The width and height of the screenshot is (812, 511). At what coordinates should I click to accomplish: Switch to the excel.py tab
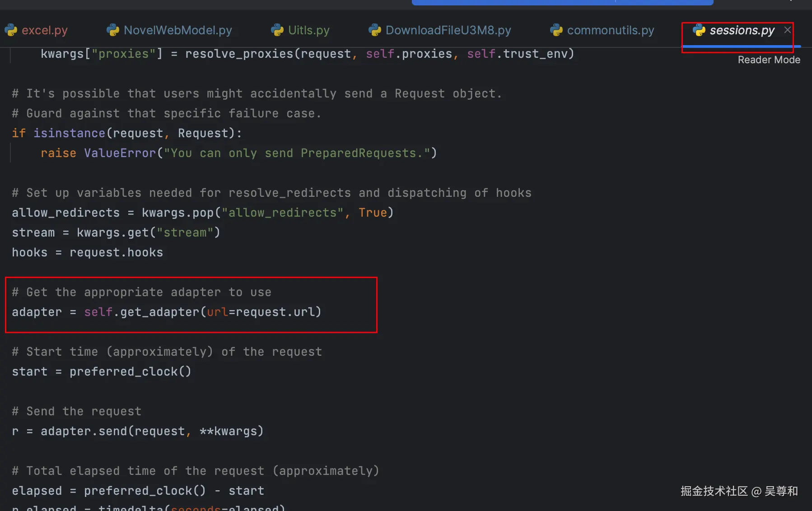click(44, 30)
